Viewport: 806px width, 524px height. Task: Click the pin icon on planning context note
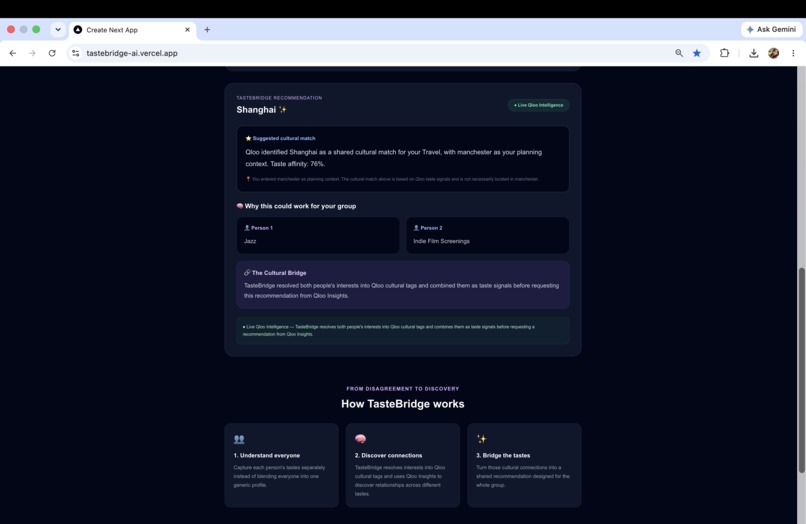(x=248, y=179)
